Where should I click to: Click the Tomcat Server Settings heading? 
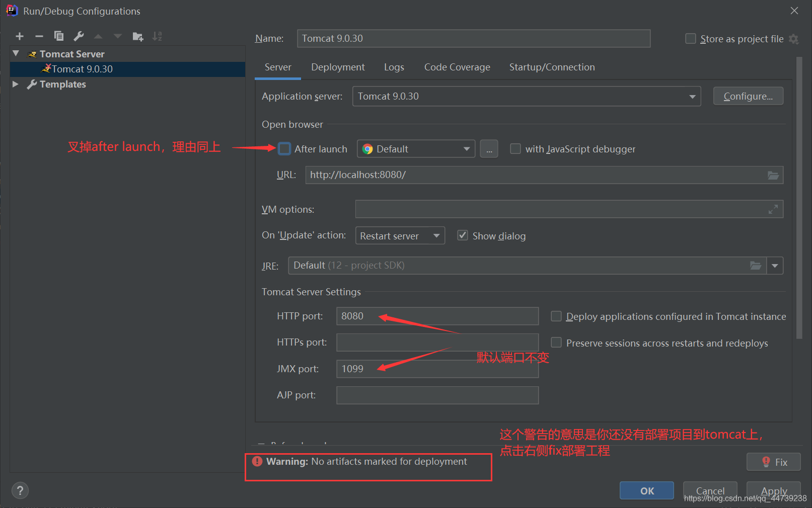click(x=311, y=292)
